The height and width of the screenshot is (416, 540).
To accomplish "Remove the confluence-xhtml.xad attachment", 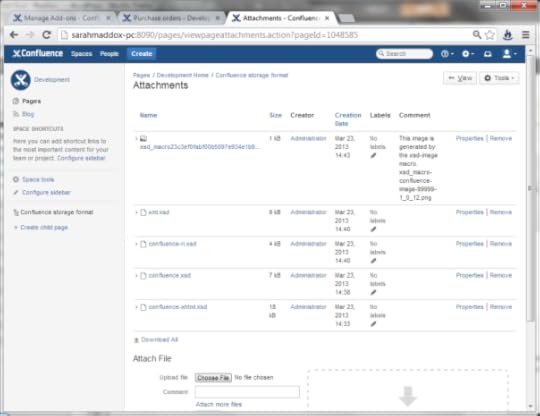I will (x=501, y=307).
